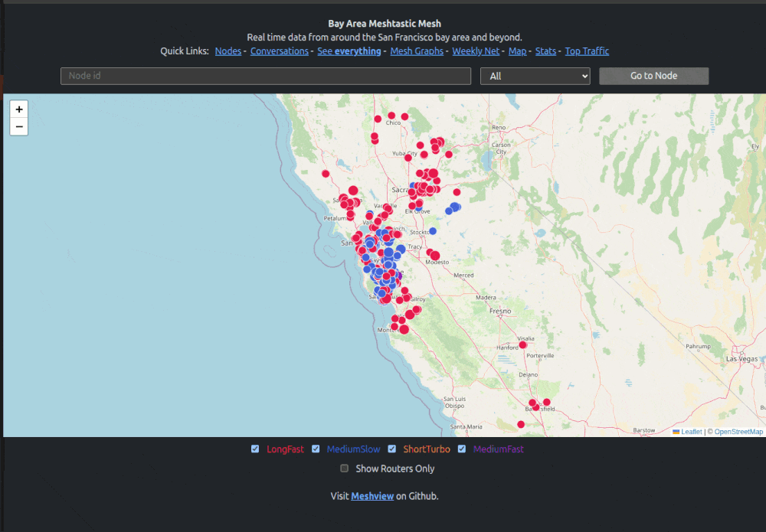Enable Show Routers Only checkbox
The width and height of the screenshot is (766, 532).
345,468
